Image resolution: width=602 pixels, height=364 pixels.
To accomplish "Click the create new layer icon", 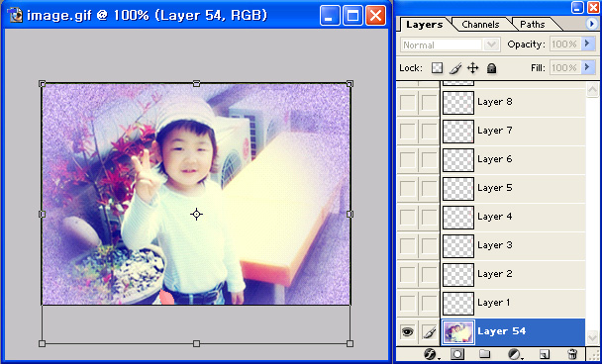I will [x=544, y=354].
